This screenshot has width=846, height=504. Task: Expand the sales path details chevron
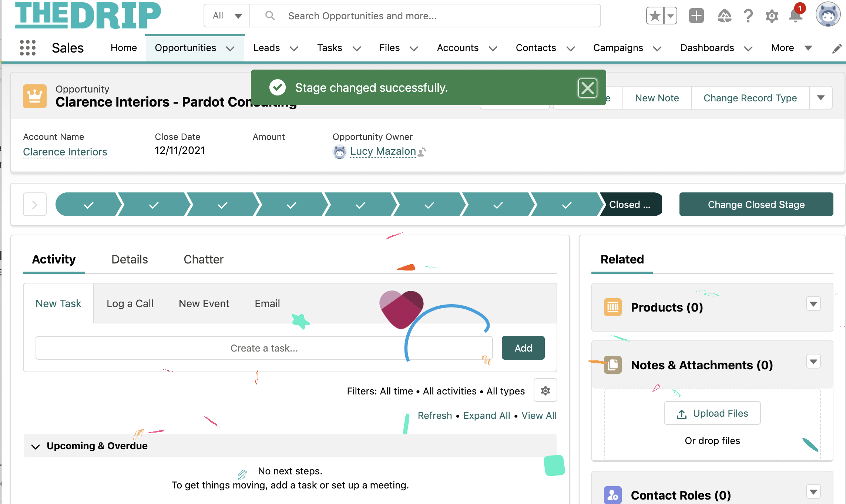point(35,204)
